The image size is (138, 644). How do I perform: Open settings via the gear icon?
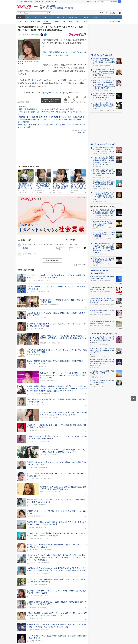pos(120,13)
